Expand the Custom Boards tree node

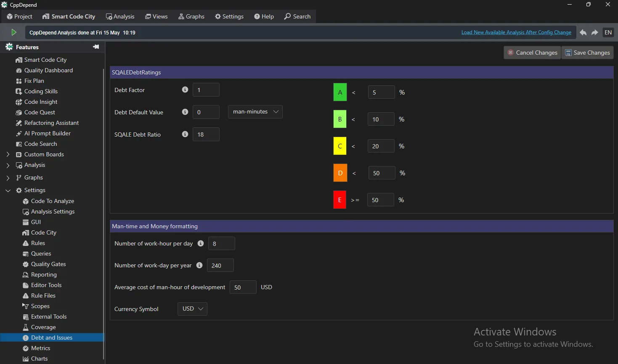click(x=8, y=154)
